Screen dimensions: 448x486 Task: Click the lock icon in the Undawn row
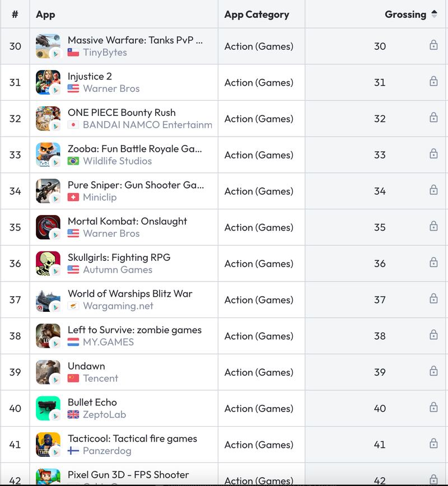pyautogui.click(x=433, y=371)
